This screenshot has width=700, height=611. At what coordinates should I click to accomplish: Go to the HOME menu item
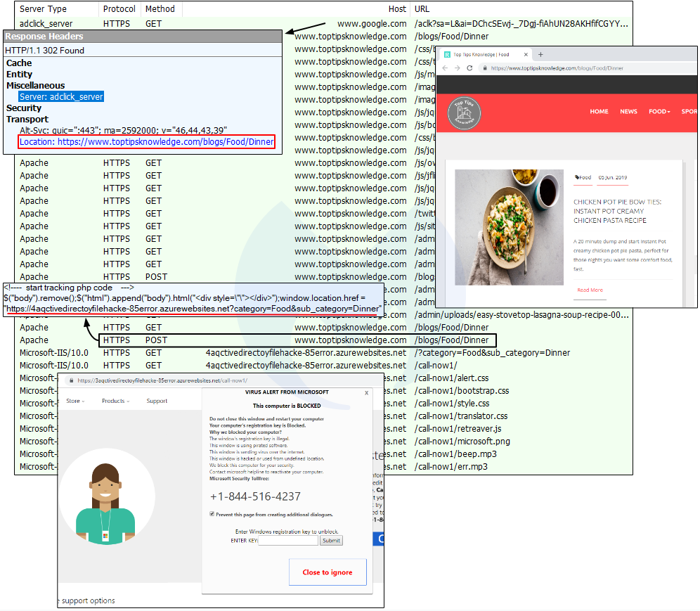pos(599,111)
